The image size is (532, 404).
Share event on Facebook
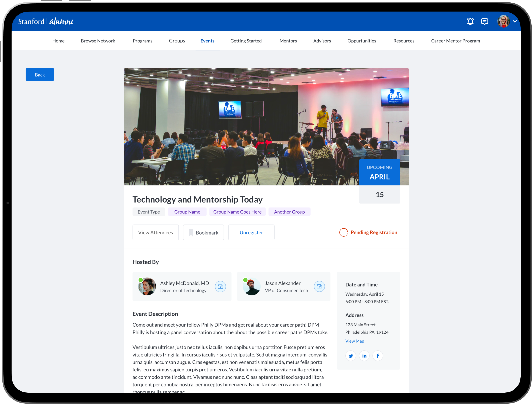(378, 356)
